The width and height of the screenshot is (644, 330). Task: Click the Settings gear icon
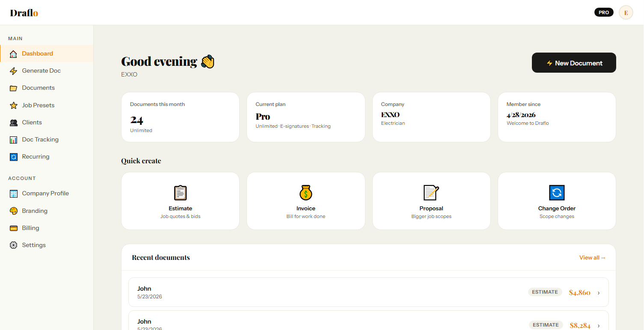tap(13, 245)
